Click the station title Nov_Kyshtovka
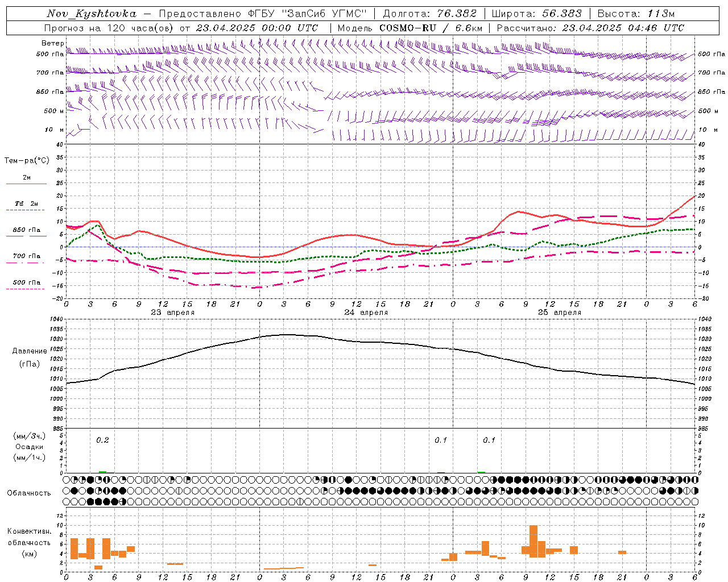This screenshot has height=582, width=728. 92,14
